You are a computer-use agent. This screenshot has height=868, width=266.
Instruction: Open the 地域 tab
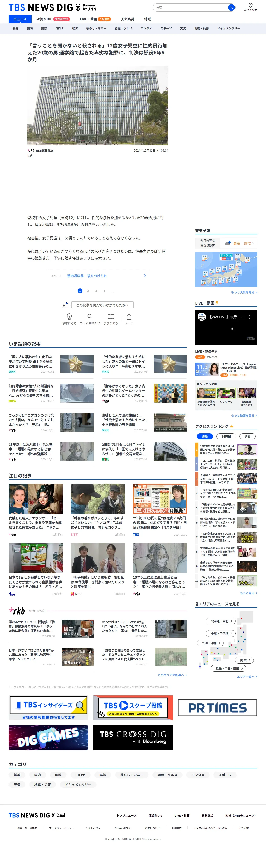click(147, 19)
